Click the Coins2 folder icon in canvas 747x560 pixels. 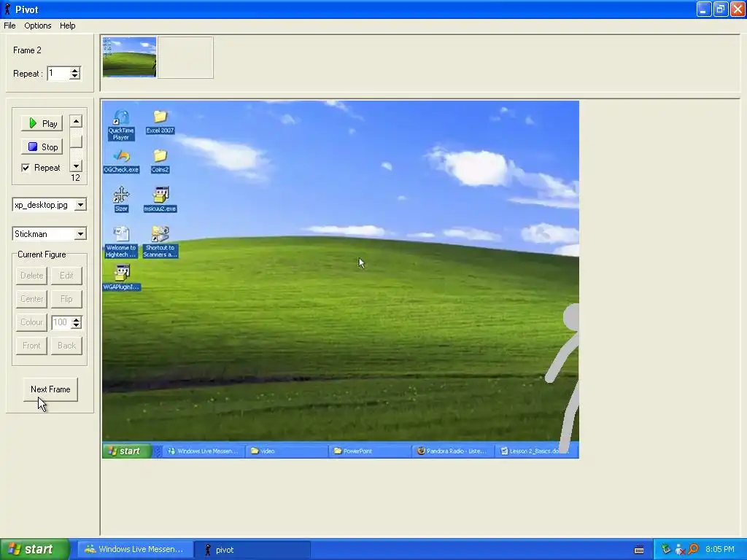pos(160,161)
